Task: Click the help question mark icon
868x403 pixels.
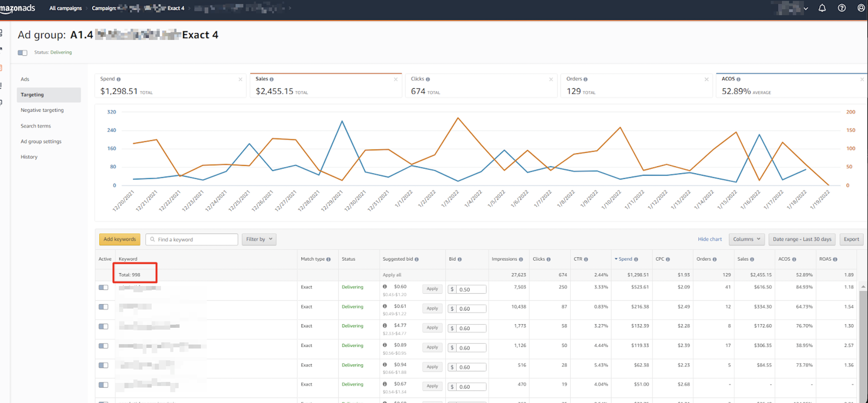Action: coord(842,8)
